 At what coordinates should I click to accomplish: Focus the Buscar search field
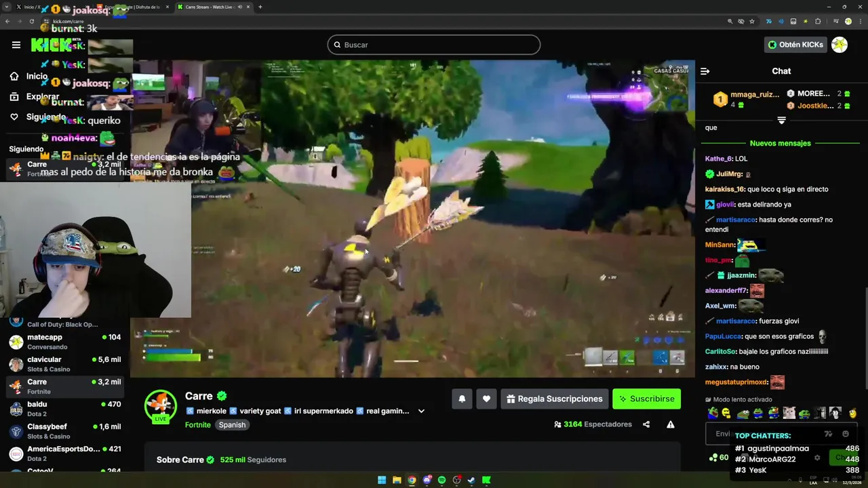(x=434, y=45)
